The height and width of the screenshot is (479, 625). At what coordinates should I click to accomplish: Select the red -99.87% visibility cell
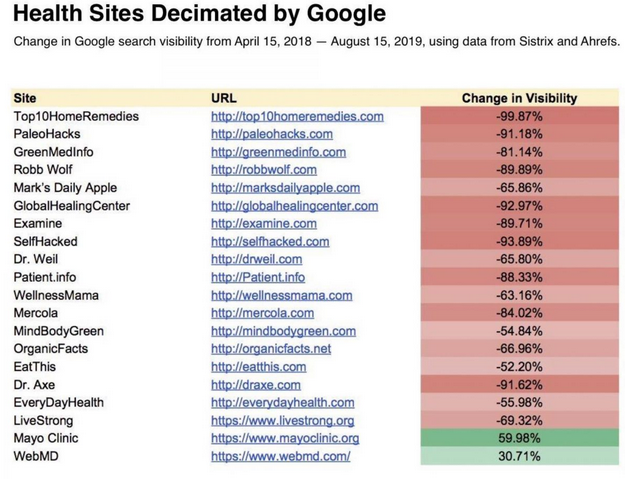(x=519, y=116)
